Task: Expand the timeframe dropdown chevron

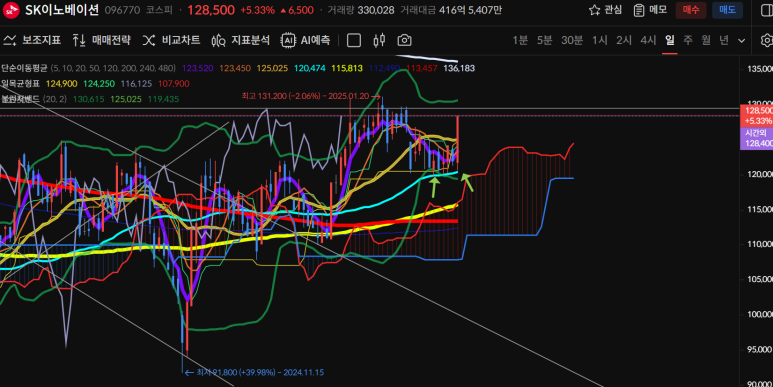Action: (x=741, y=40)
